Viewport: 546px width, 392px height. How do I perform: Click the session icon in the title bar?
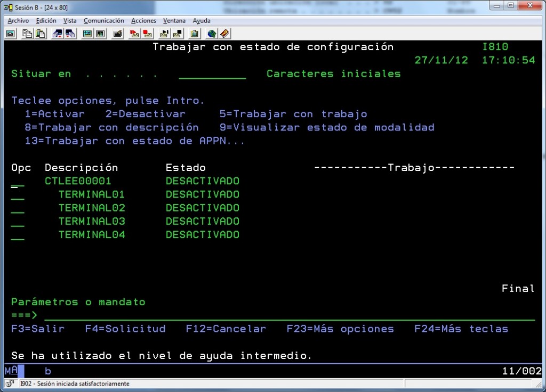coord(9,7)
